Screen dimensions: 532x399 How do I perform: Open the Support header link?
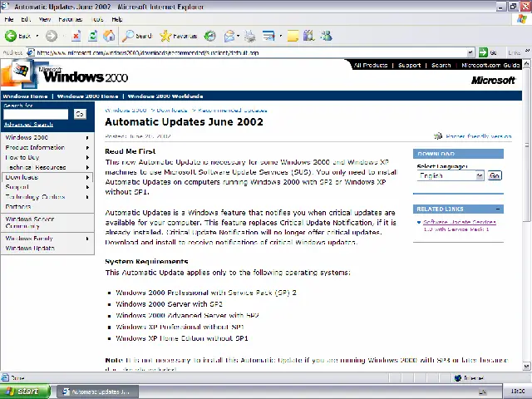coord(409,65)
